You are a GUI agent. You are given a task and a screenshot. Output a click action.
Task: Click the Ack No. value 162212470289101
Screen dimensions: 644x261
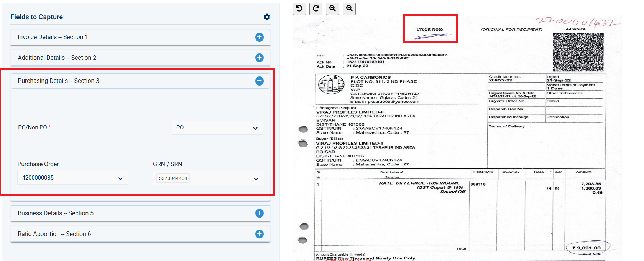coord(365,62)
